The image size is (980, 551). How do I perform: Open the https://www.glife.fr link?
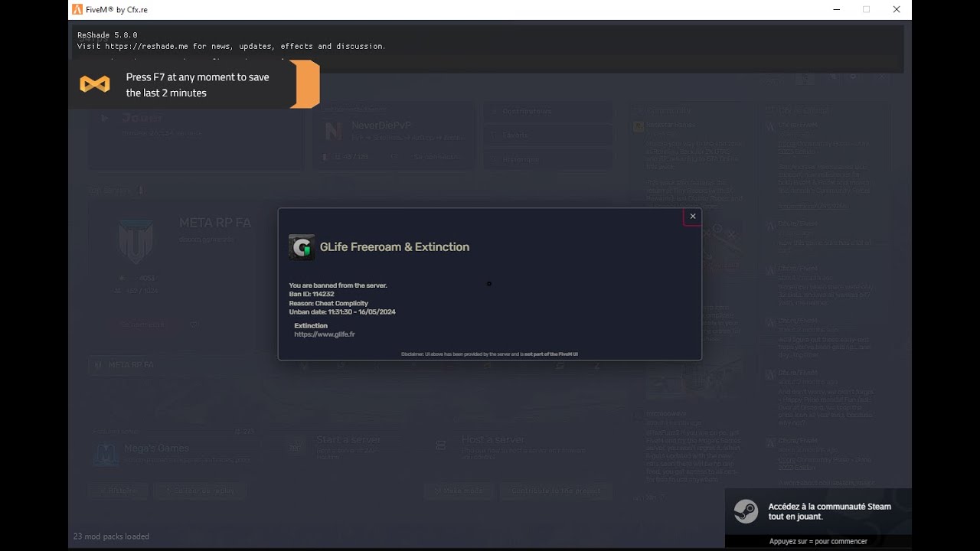pyautogui.click(x=325, y=334)
